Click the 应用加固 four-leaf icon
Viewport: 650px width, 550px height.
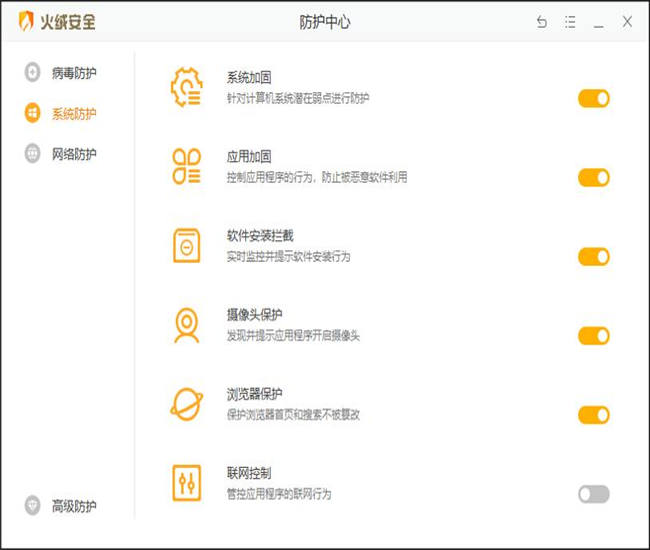187,166
